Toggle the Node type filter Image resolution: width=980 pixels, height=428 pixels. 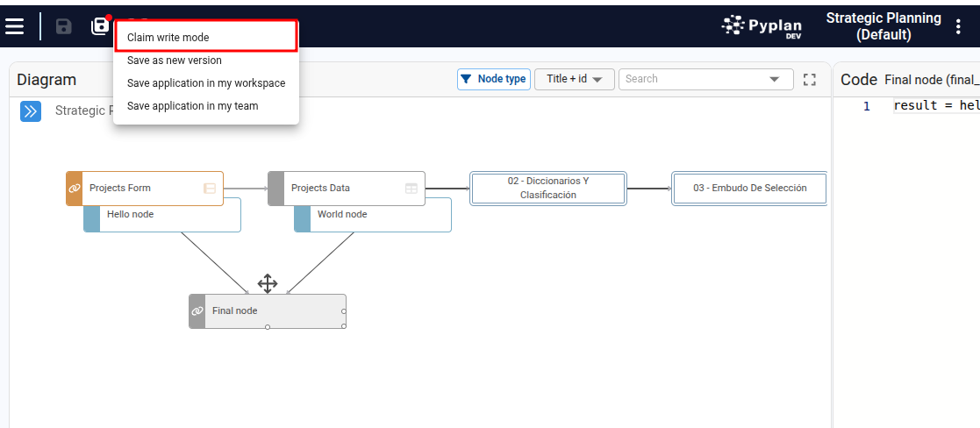coord(494,79)
